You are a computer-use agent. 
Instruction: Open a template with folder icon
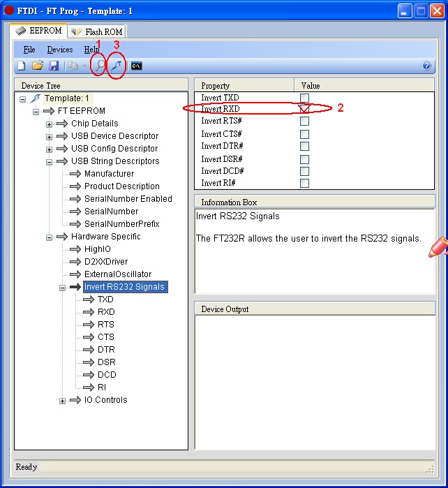(38, 66)
